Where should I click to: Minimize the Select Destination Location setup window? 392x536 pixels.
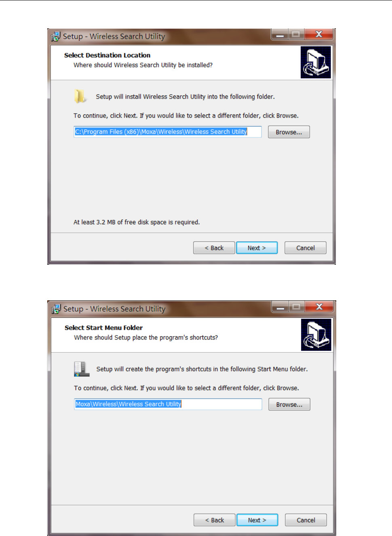click(280, 34)
